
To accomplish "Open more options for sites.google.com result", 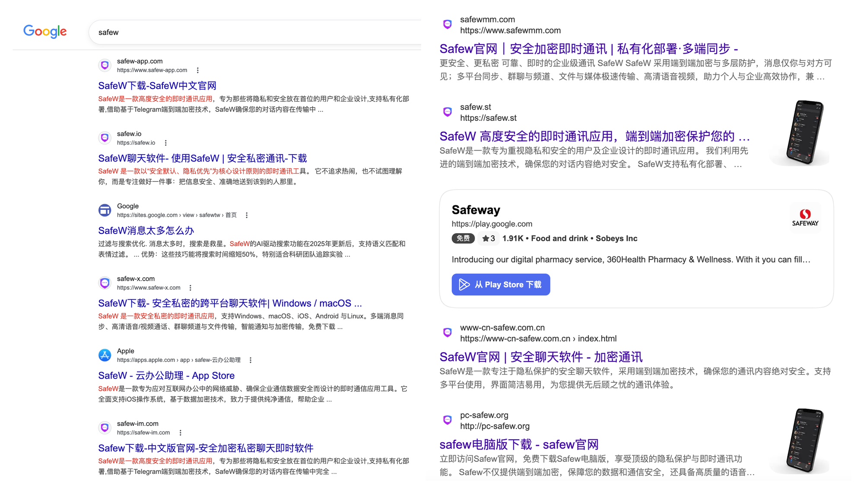I will tap(247, 215).
